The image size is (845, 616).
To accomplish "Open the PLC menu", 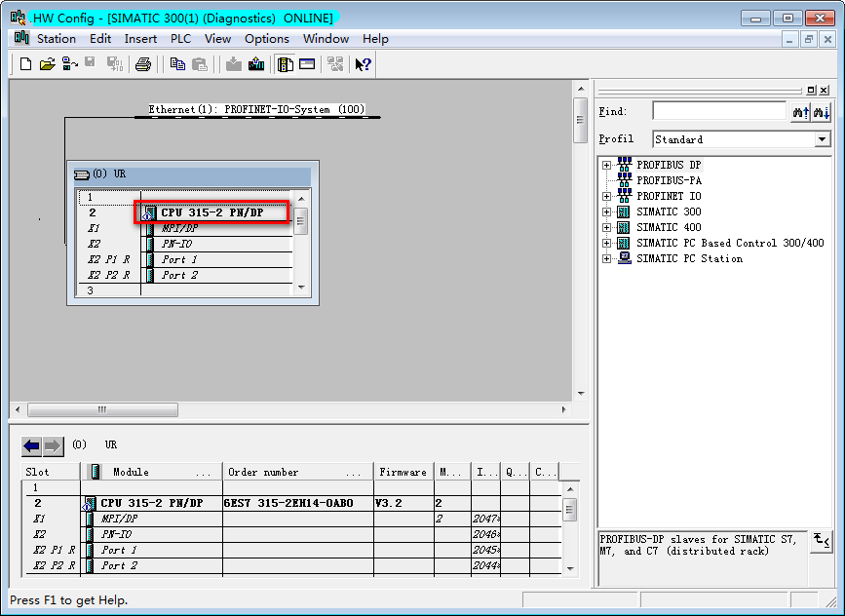I will coord(180,39).
